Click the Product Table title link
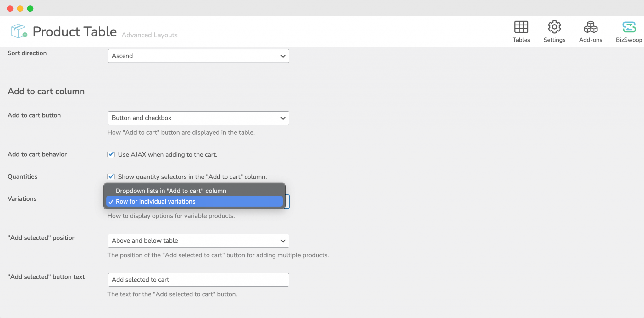Viewport: 644px width, 318px height. [75, 31]
